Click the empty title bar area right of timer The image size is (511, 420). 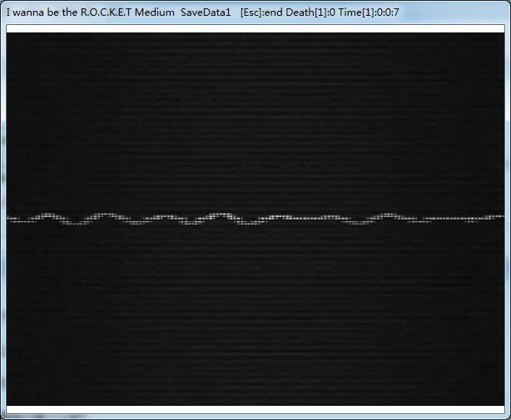[454, 12]
